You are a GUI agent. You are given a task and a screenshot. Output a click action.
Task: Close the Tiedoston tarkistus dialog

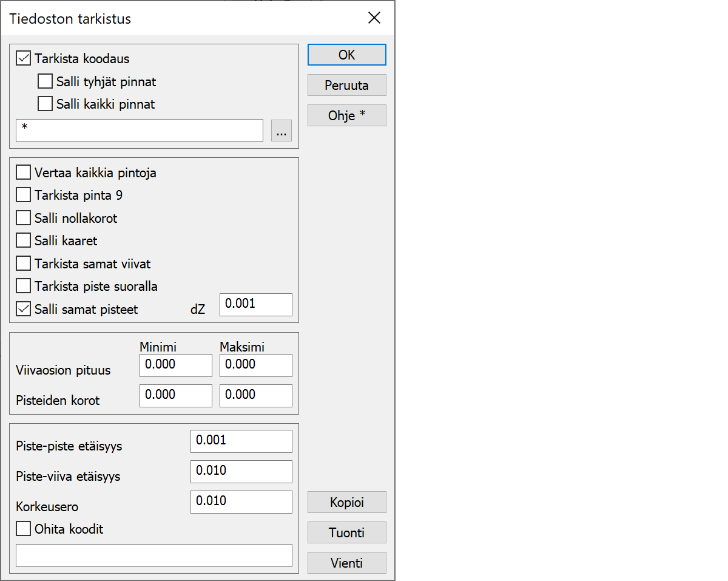coord(374,18)
